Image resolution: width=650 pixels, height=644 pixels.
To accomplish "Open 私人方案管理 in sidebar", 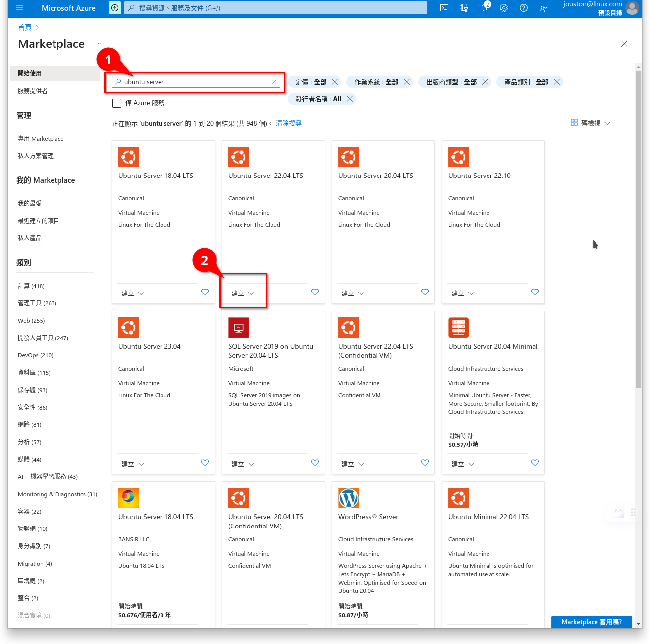I will [36, 156].
